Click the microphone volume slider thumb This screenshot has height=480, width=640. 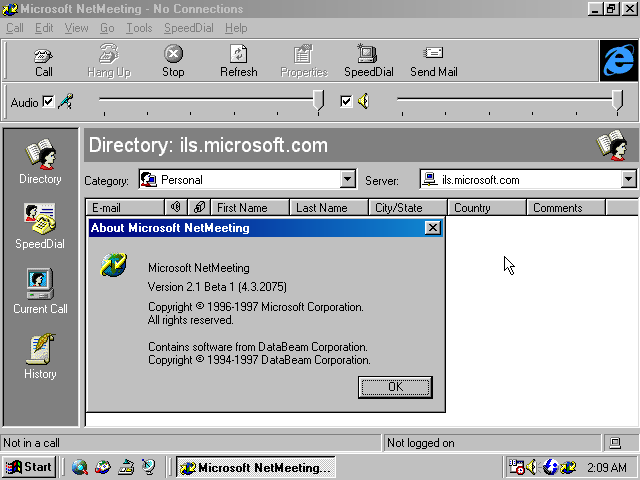pyautogui.click(x=318, y=100)
